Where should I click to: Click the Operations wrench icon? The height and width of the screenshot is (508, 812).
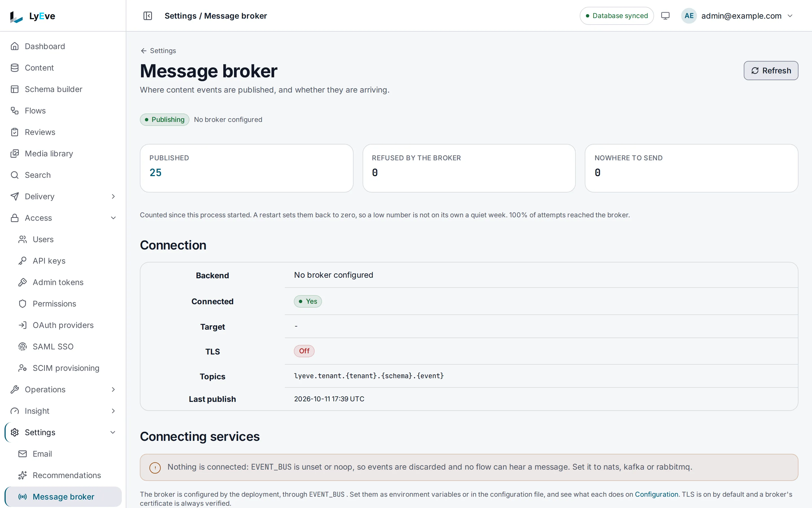pos(15,389)
